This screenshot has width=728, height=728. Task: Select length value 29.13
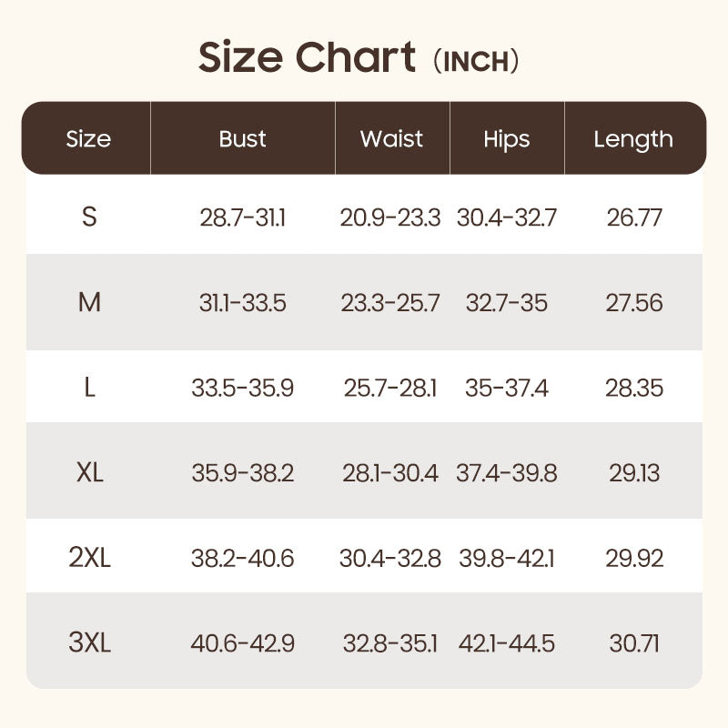click(x=634, y=473)
